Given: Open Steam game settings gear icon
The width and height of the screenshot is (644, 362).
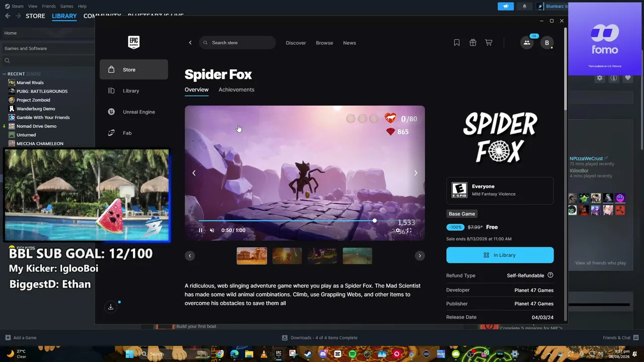Looking at the screenshot, I should [600, 78].
